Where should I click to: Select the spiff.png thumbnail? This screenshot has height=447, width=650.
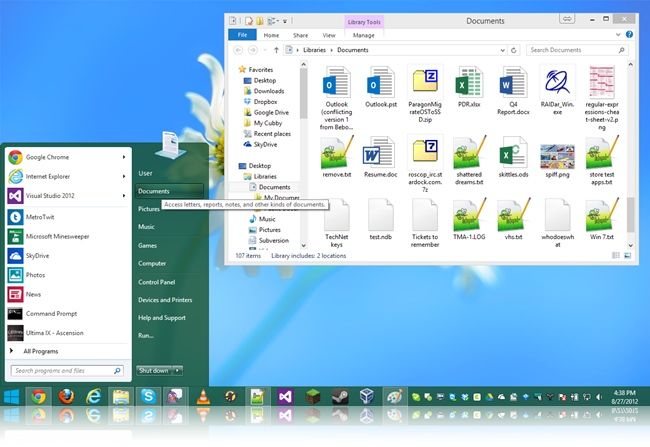pyautogui.click(x=558, y=158)
